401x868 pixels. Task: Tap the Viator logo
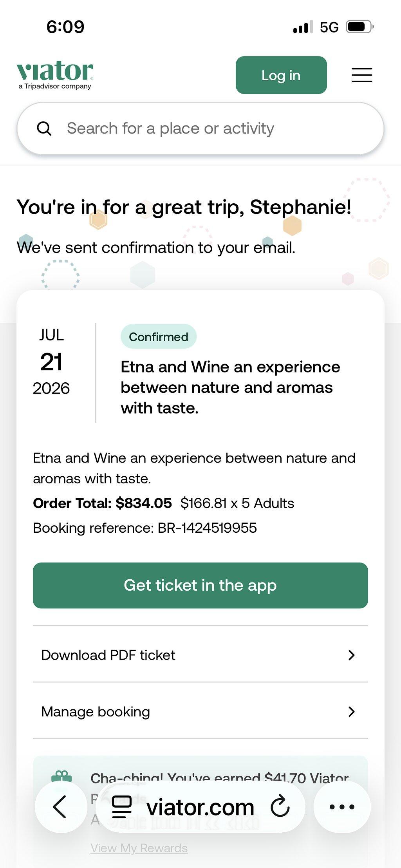point(55,75)
